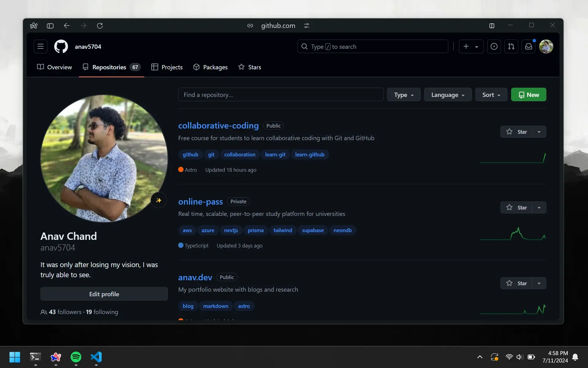Select the learn-github topic tag

point(310,155)
